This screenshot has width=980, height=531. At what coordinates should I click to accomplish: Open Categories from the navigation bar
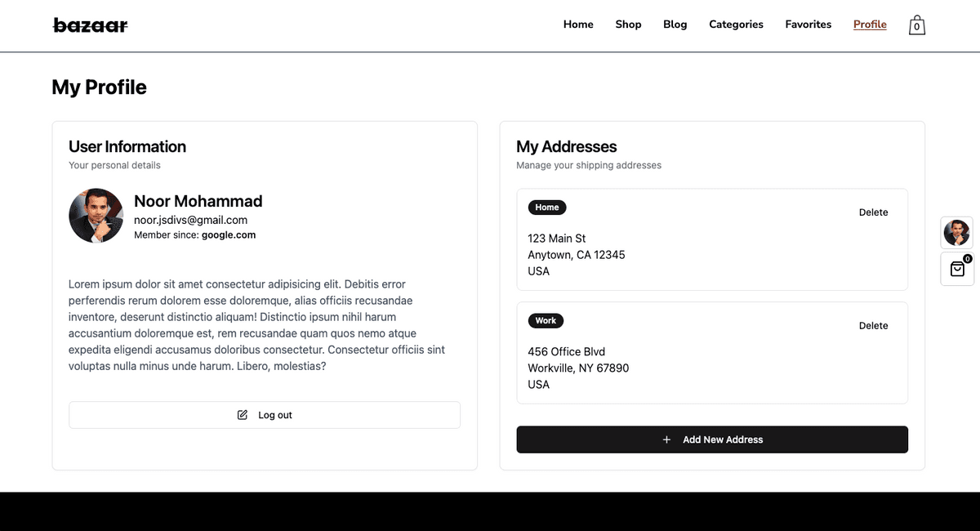point(736,25)
